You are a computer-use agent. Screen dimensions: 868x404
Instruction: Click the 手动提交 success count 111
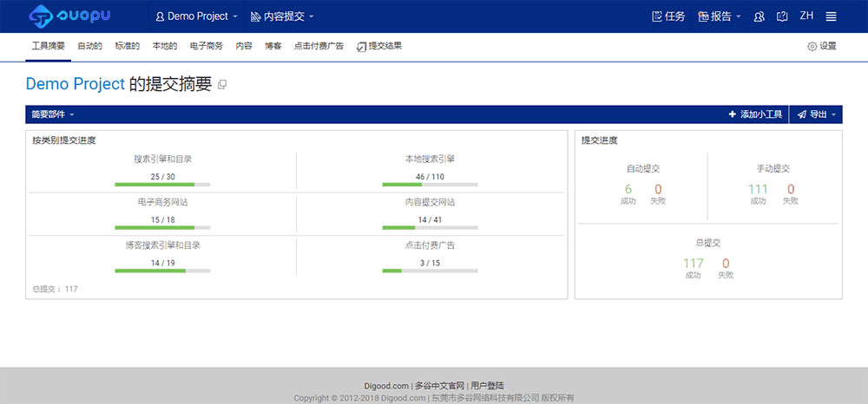pos(758,190)
